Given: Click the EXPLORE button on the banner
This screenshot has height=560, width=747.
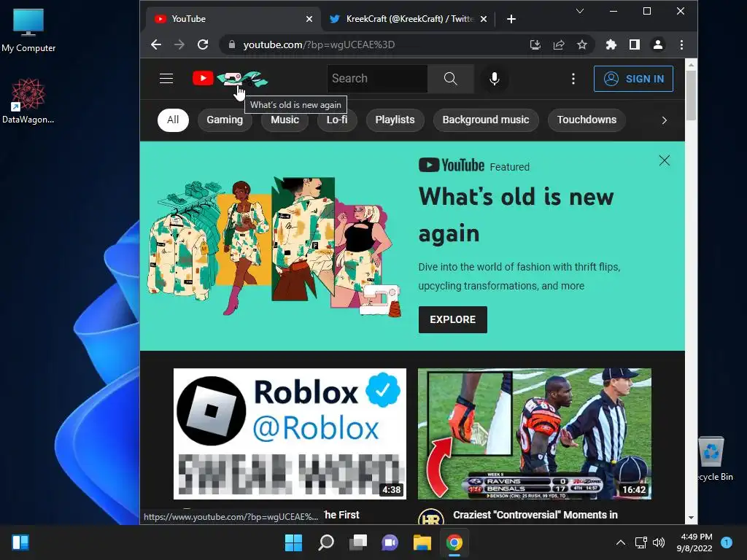Looking at the screenshot, I should pyautogui.click(x=452, y=319).
